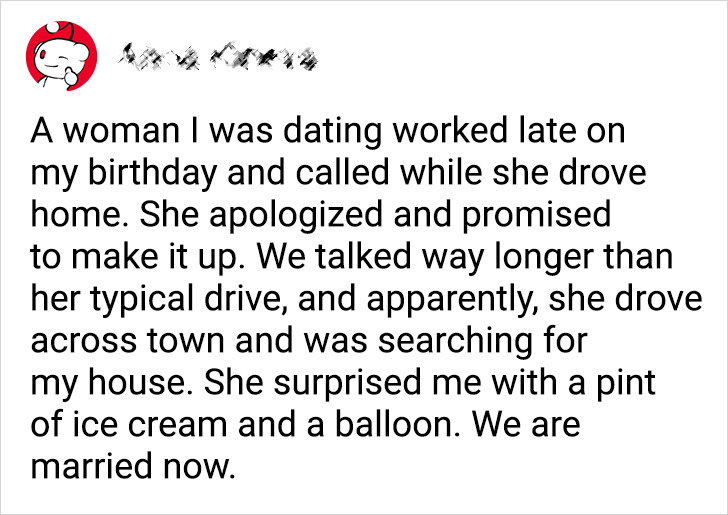Click the phrase 'across town' in the post
The width and height of the screenshot is (728, 515).
point(129,341)
